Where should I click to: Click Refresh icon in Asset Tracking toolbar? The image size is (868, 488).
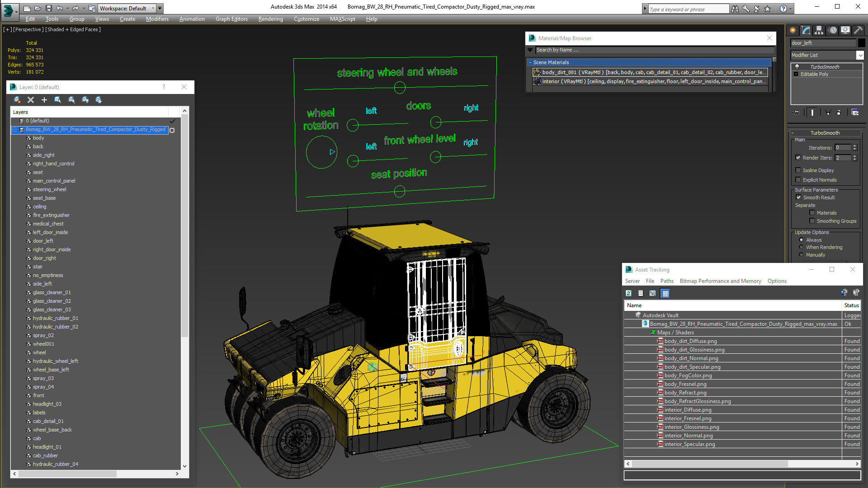[x=628, y=293]
